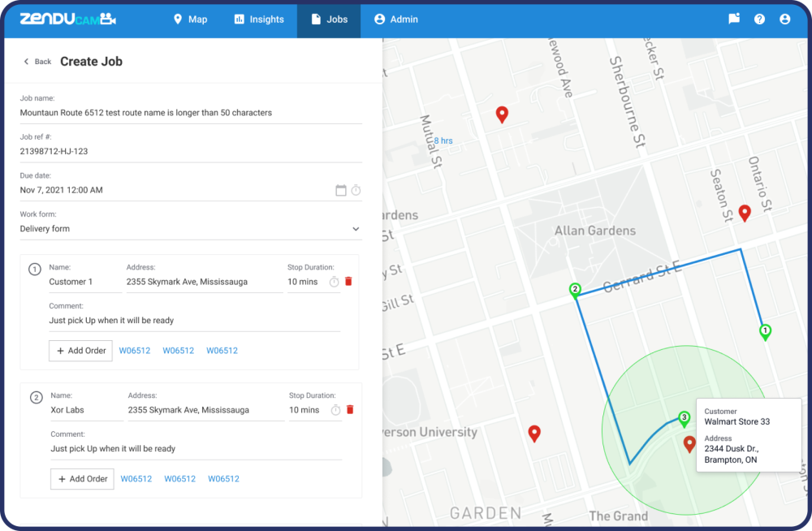
Task: Select green map marker number 2
Action: pyautogui.click(x=575, y=290)
